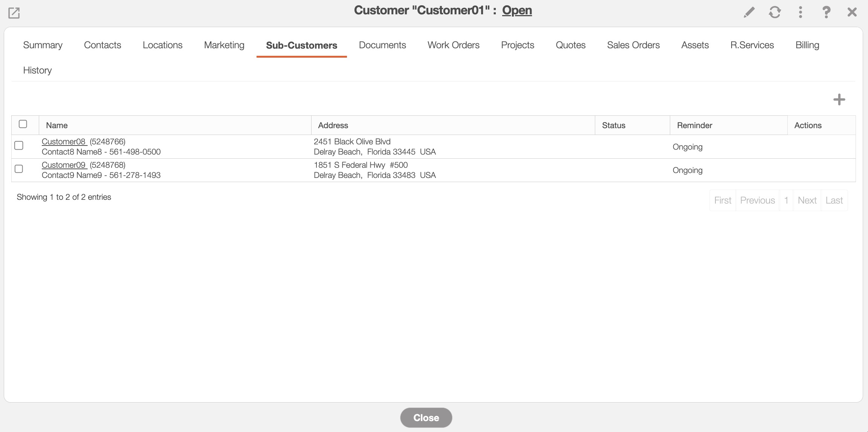The height and width of the screenshot is (432, 868).
Task: Click the Next pagination button
Action: click(807, 201)
